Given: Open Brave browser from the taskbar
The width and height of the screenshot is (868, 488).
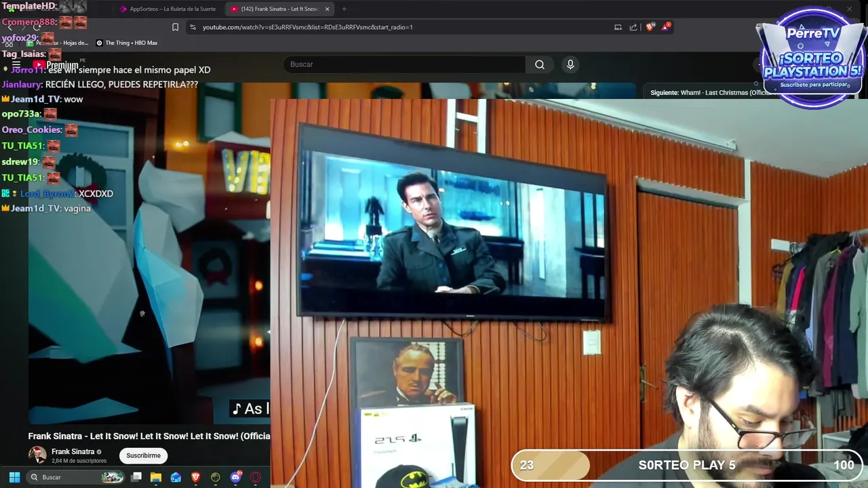Looking at the screenshot, I should pos(196,477).
